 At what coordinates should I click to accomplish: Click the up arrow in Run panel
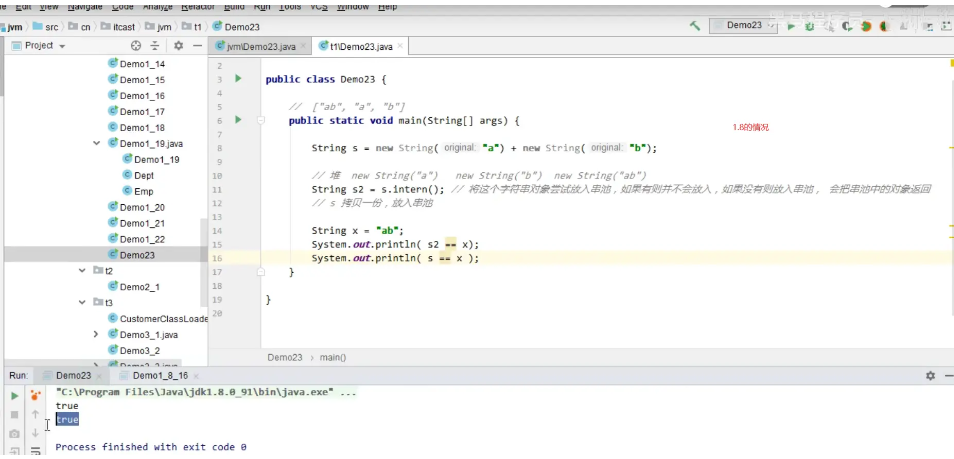click(35, 414)
